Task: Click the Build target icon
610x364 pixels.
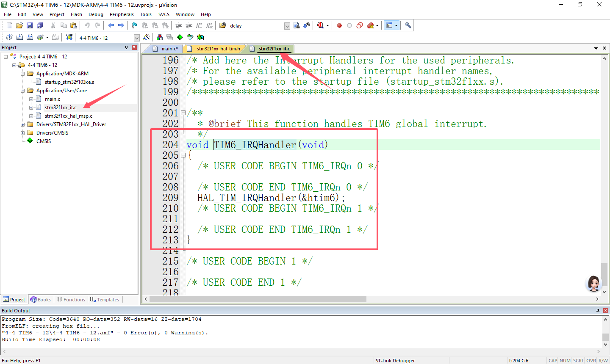Action: point(19,37)
